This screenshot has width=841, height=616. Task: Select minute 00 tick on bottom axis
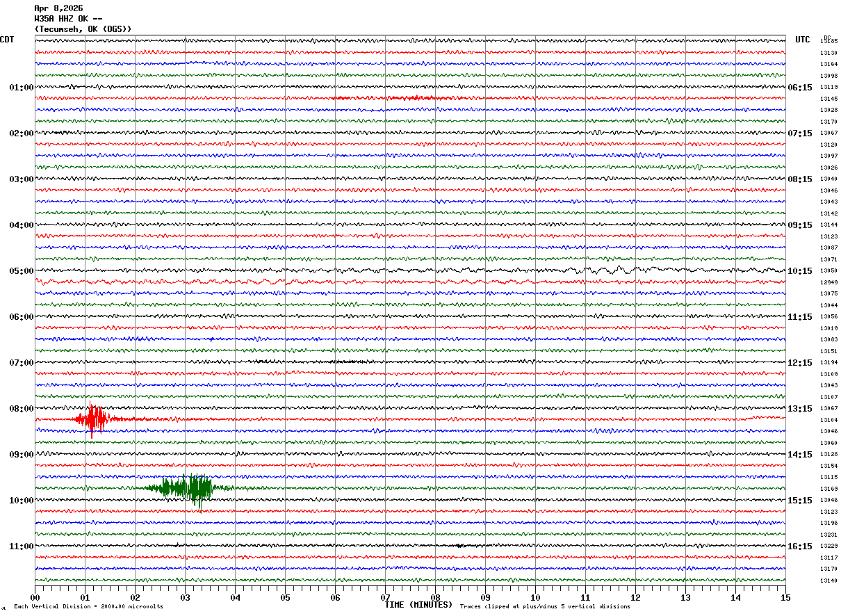pos(35,597)
